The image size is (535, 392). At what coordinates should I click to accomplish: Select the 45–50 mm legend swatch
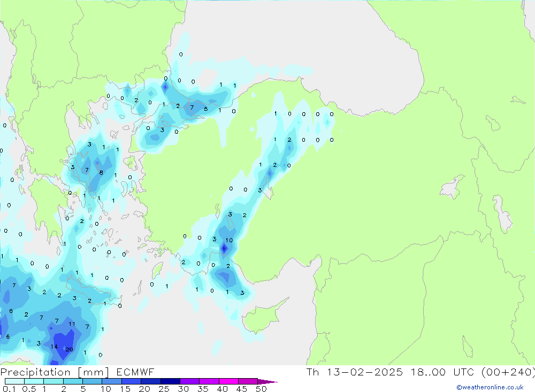[x=248, y=381]
